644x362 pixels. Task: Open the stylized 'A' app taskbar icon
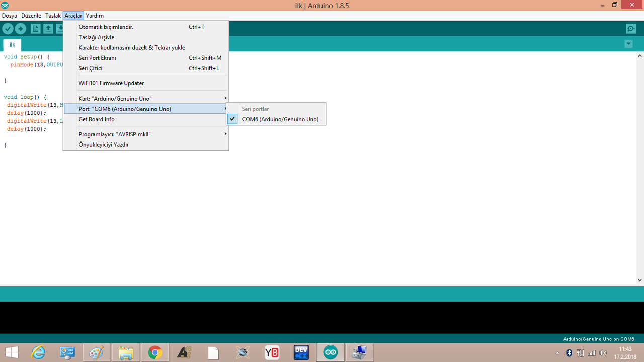pyautogui.click(x=184, y=352)
